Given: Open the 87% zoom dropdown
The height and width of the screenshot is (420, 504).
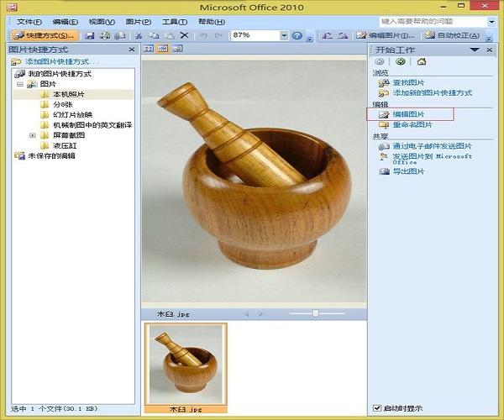Looking at the screenshot, I should pos(283,35).
